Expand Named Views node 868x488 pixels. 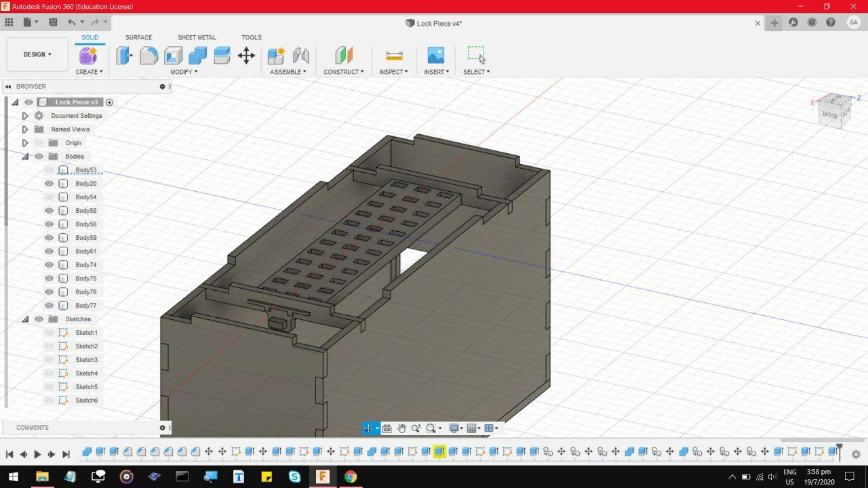[x=25, y=129]
